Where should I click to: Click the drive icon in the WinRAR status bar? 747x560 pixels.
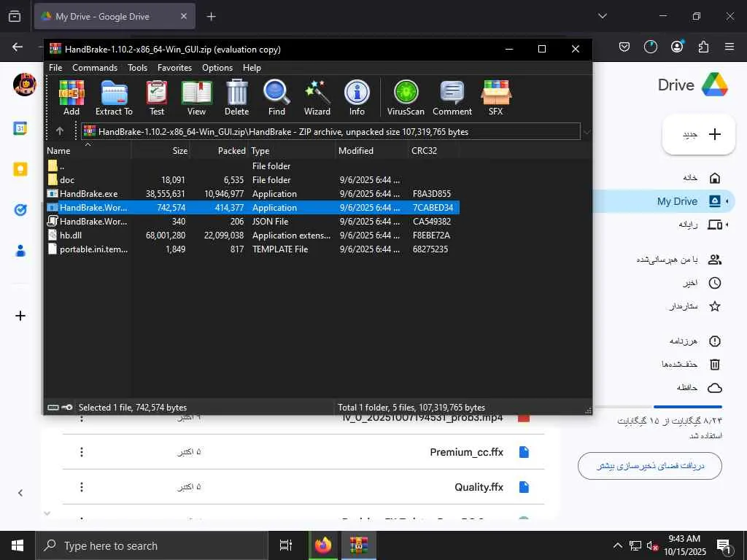point(53,408)
